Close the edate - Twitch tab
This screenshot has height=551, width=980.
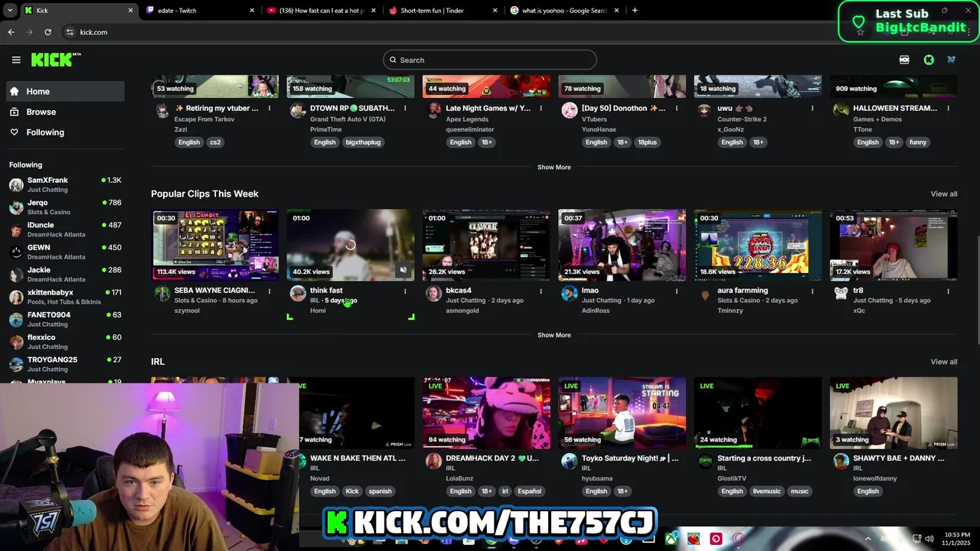point(252,11)
